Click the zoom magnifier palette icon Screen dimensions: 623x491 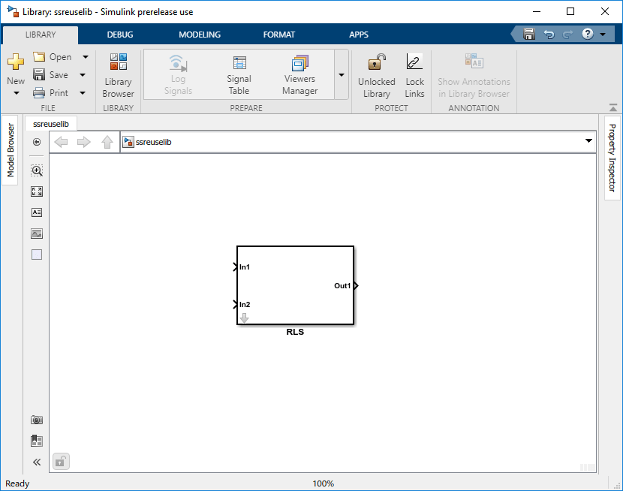(x=37, y=170)
